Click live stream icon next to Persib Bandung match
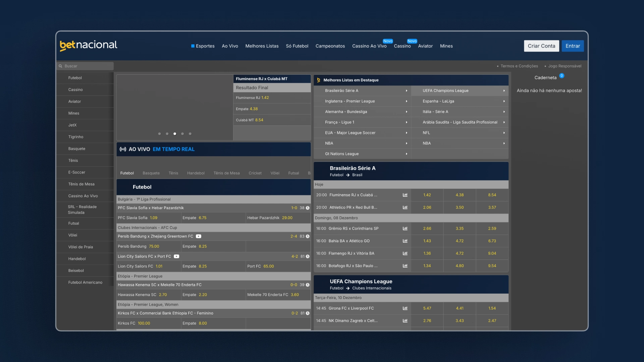This screenshot has height=362, width=644. pyautogui.click(x=199, y=236)
